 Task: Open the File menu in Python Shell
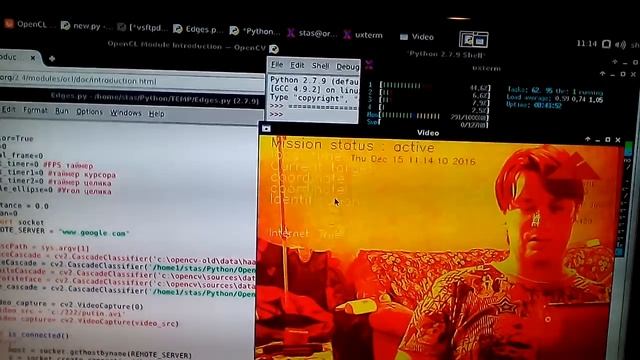click(x=277, y=64)
